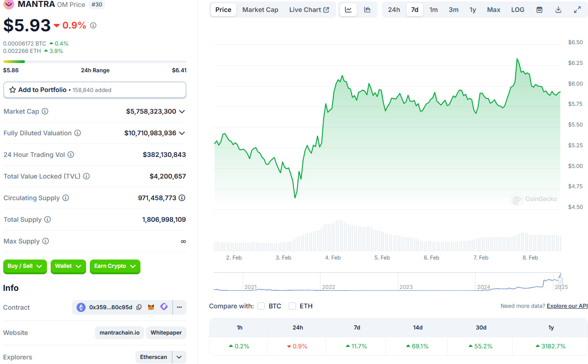588x364 pixels.
Task: Click the MANTRA coin logo
Action: click(9, 4)
